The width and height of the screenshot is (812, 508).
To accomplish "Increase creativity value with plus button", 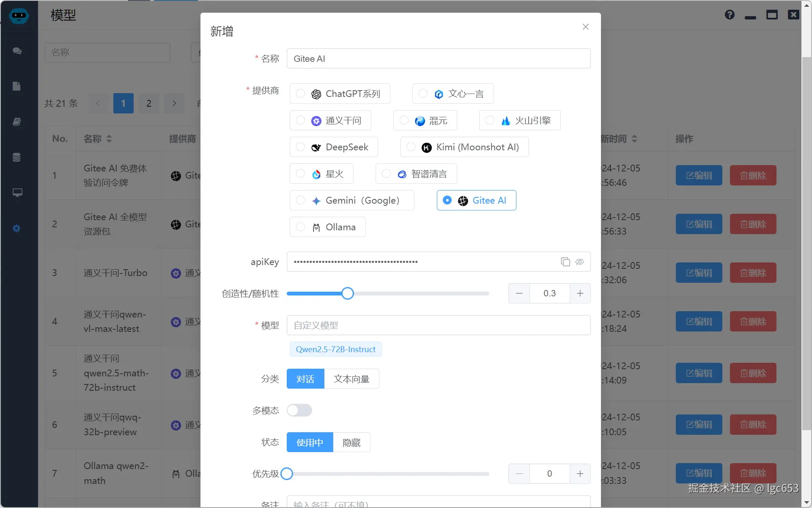I will click(x=580, y=293).
